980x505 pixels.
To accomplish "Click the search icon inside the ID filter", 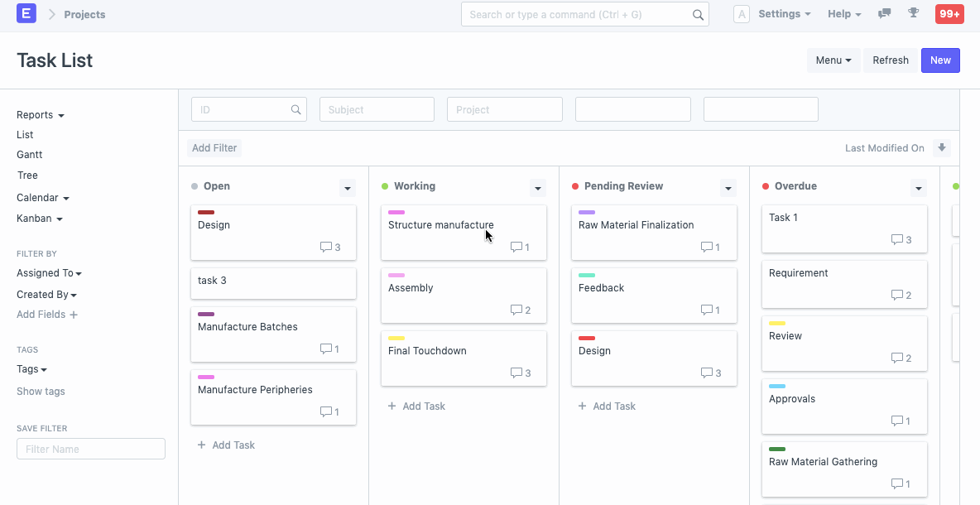I will click(296, 108).
